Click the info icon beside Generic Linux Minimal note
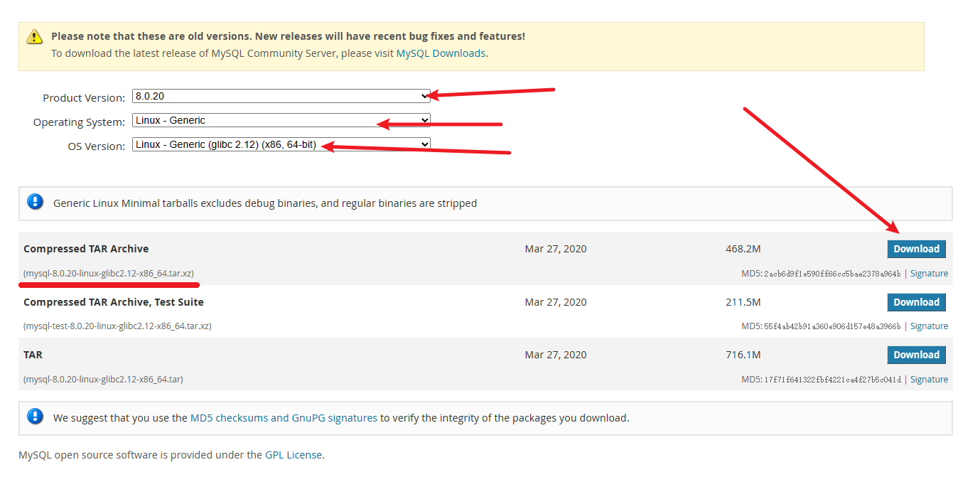The height and width of the screenshot is (477, 980). point(35,202)
